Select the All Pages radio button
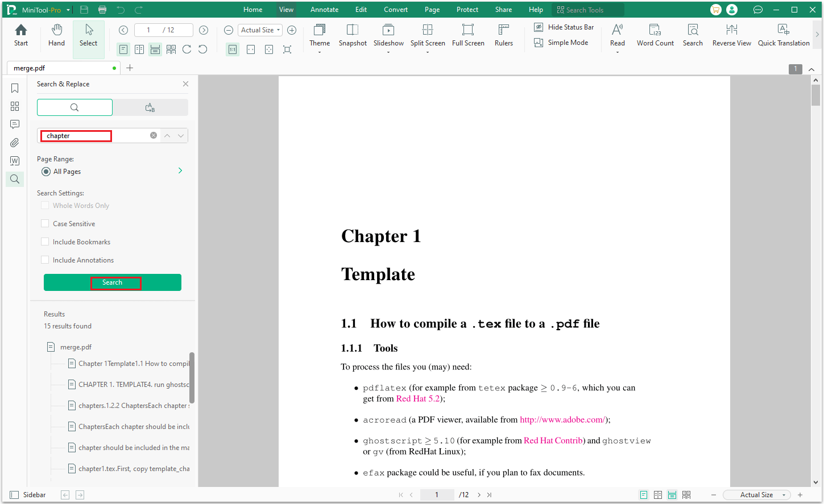 pyautogui.click(x=46, y=172)
